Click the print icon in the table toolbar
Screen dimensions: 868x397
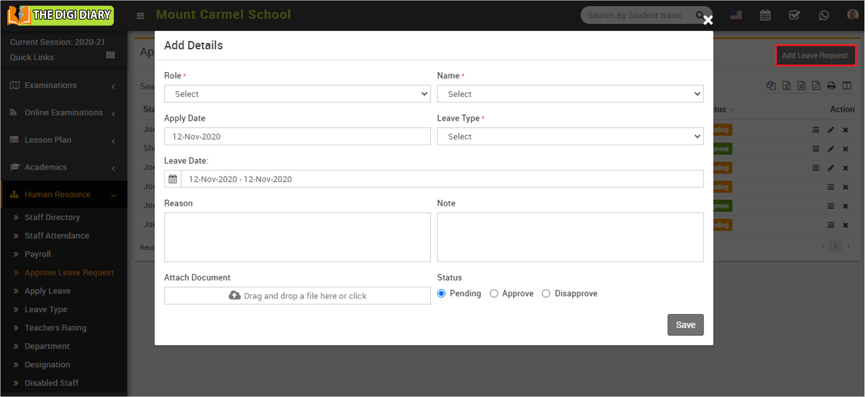(831, 86)
